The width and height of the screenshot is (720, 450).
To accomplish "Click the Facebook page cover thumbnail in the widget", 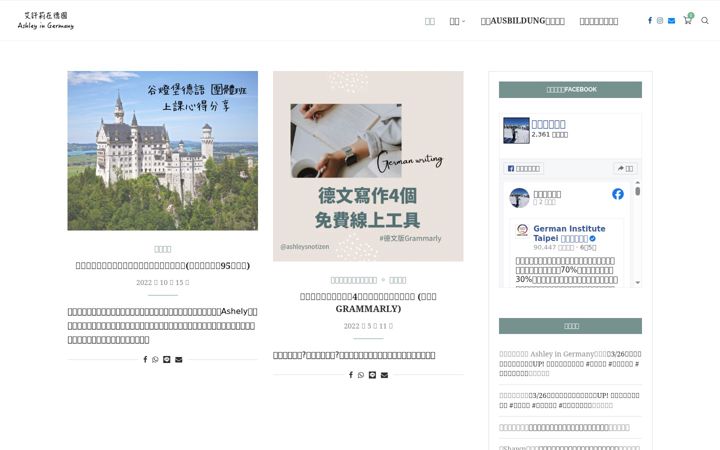I will (516, 130).
